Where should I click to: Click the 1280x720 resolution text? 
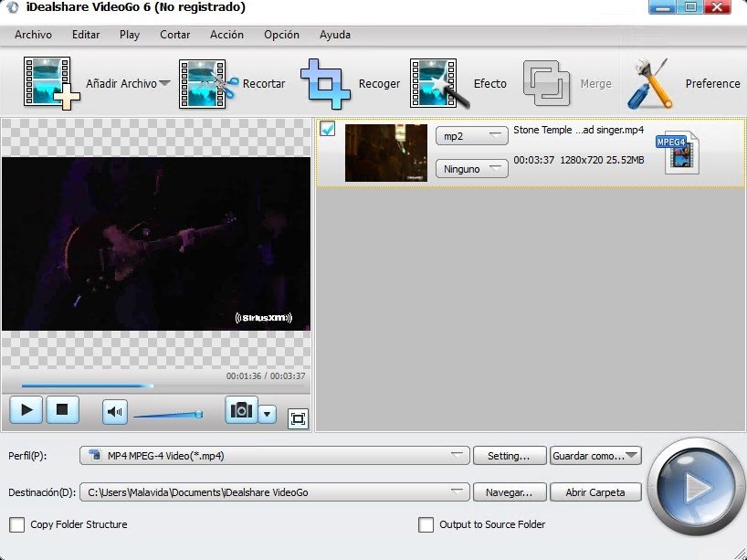[x=581, y=160]
